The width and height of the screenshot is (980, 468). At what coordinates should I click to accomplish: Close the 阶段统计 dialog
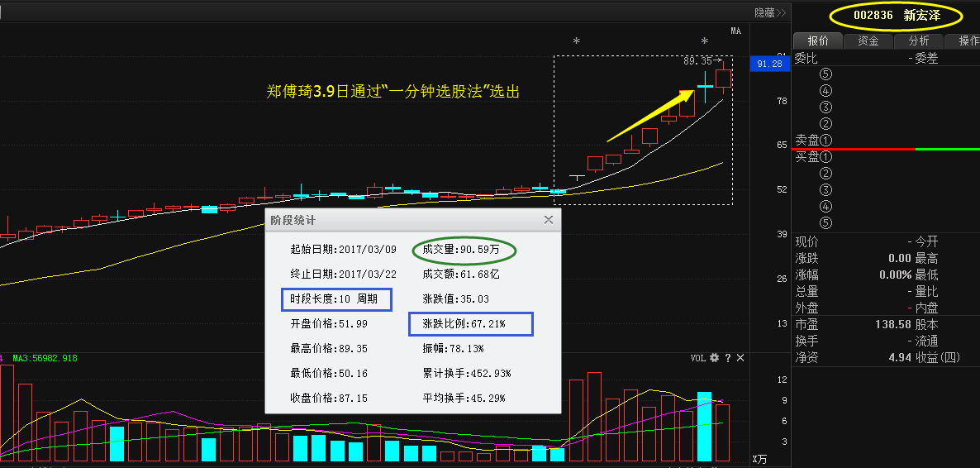click(548, 220)
